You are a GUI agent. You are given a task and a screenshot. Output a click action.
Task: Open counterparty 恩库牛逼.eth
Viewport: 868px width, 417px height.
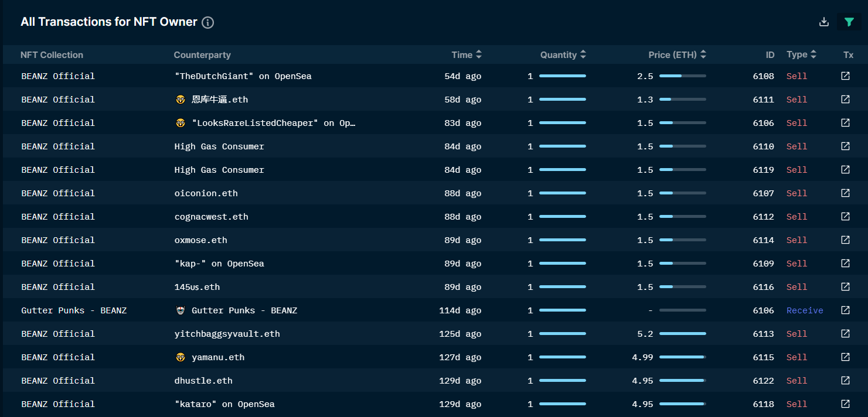[x=220, y=100]
